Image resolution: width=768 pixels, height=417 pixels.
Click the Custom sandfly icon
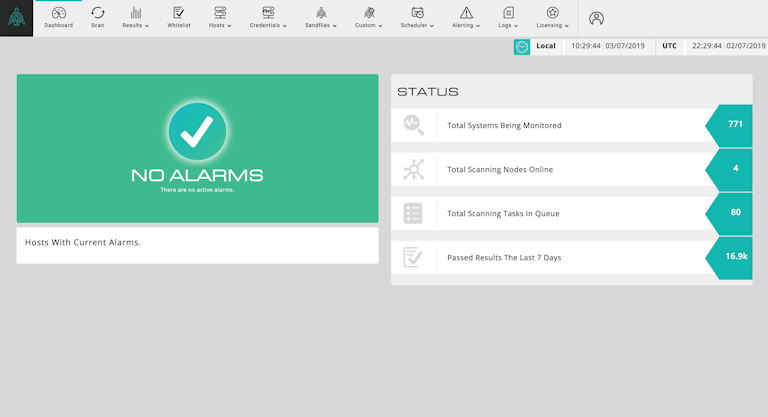coord(369,13)
